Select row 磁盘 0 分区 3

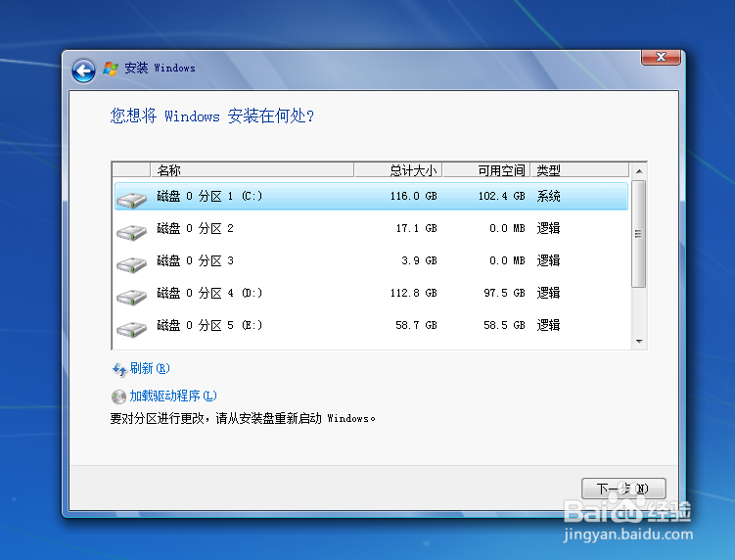(x=371, y=260)
